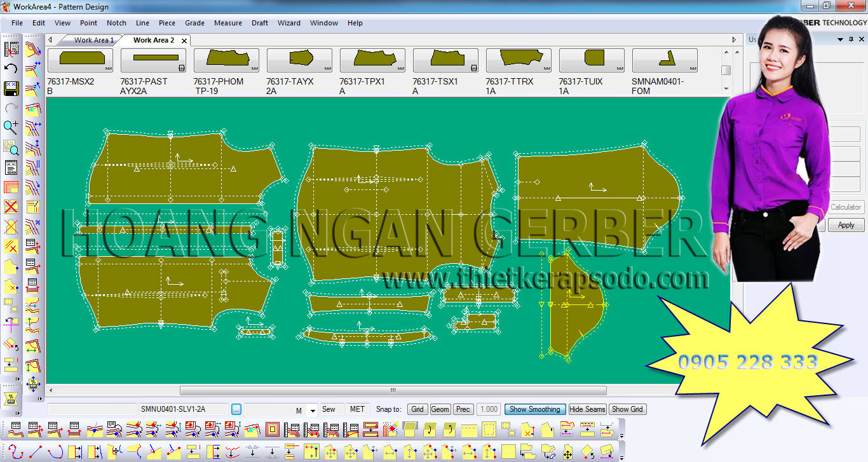This screenshot has height=462, width=868.
Task: Open the right panel header dropdown arrow
Action: (841, 39)
